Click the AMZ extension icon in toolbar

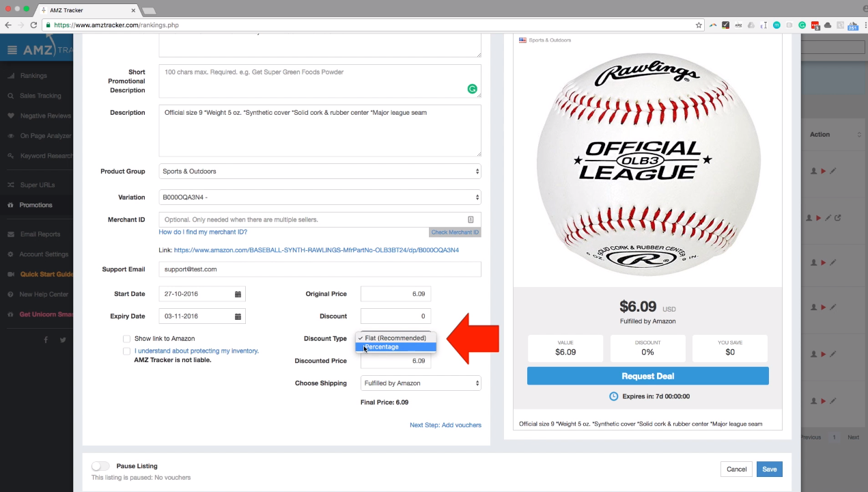coord(738,25)
